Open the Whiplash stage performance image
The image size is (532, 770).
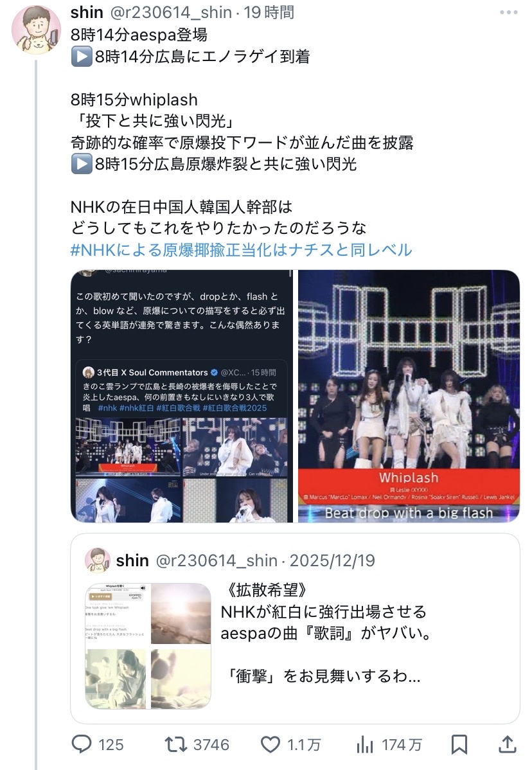click(x=409, y=396)
